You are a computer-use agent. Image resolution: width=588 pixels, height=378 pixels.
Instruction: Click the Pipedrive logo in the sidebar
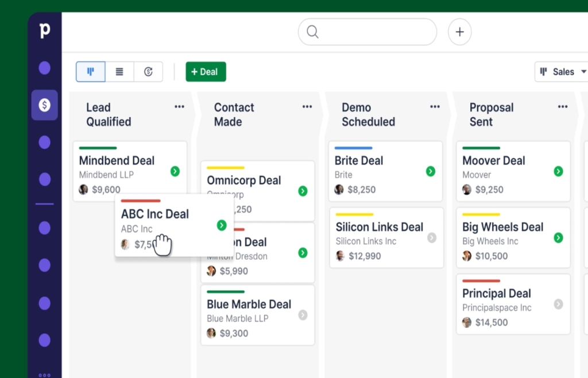click(x=45, y=31)
